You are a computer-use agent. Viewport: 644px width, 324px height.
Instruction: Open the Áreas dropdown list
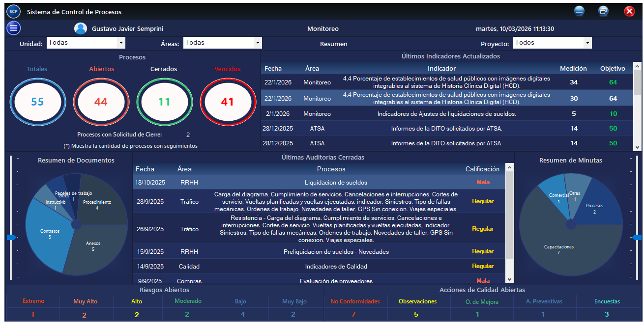coord(258,43)
